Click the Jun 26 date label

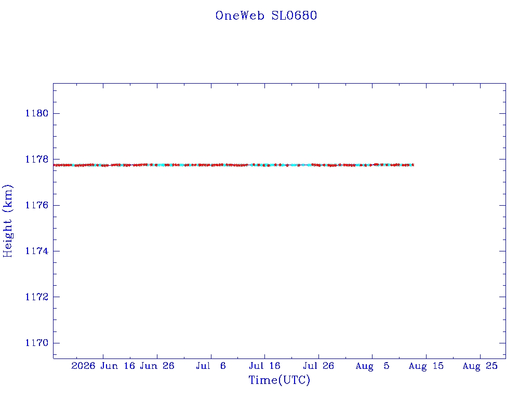coord(157,366)
